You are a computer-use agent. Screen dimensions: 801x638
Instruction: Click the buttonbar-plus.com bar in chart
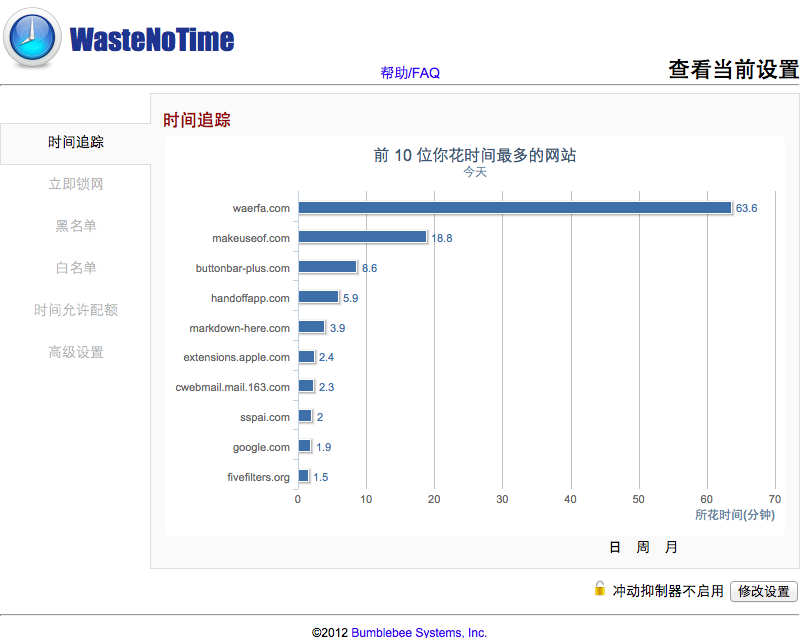click(x=328, y=267)
